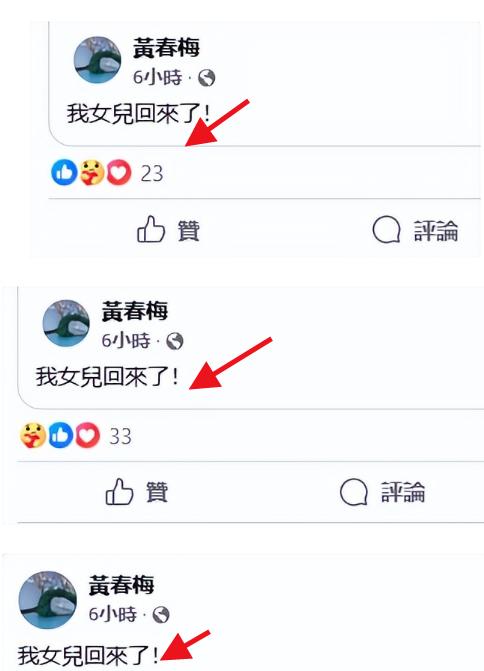Click the public globe icon on the bottom post
The image size is (484, 671).
click(x=161, y=615)
